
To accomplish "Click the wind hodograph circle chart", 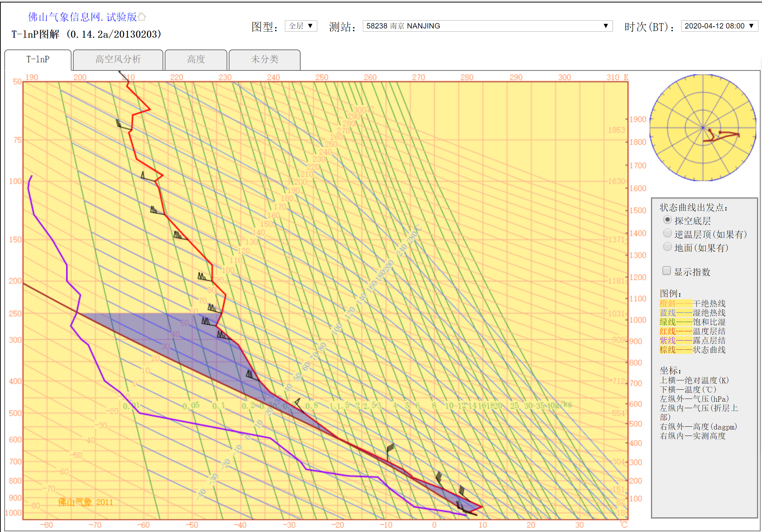I will [703, 128].
